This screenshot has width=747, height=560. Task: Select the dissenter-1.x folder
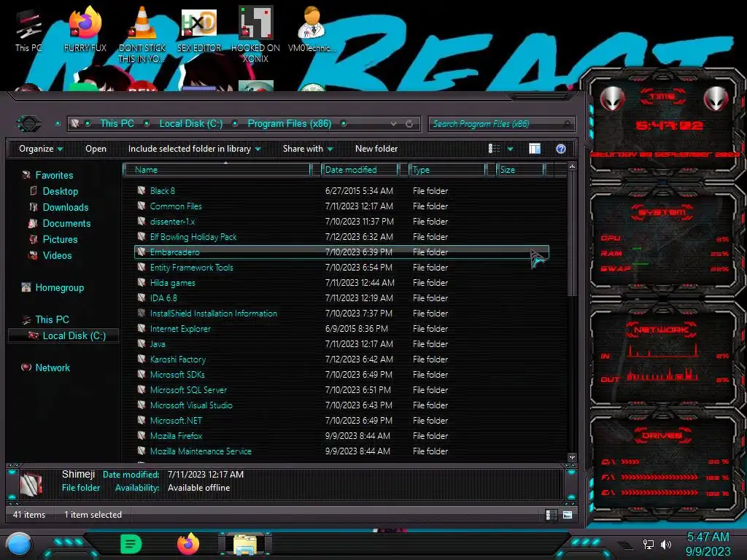341,222
